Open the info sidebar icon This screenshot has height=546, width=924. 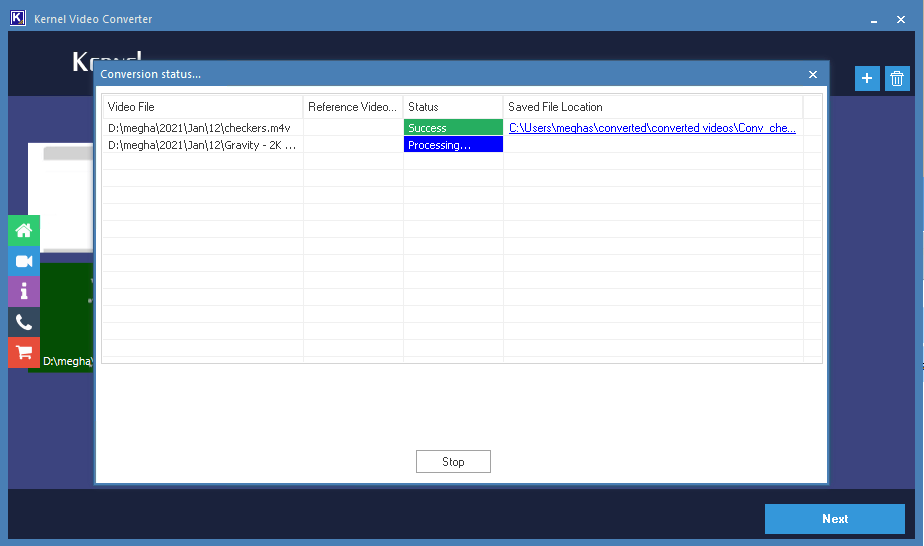tap(24, 292)
